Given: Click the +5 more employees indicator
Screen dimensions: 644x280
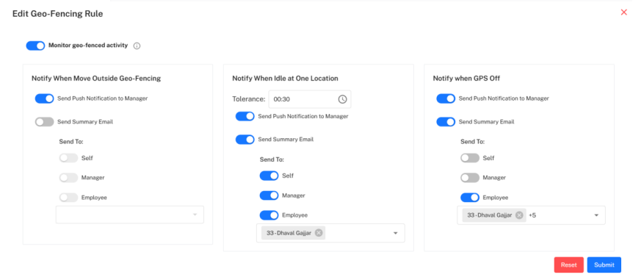Looking at the screenshot, I should tap(532, 215).
